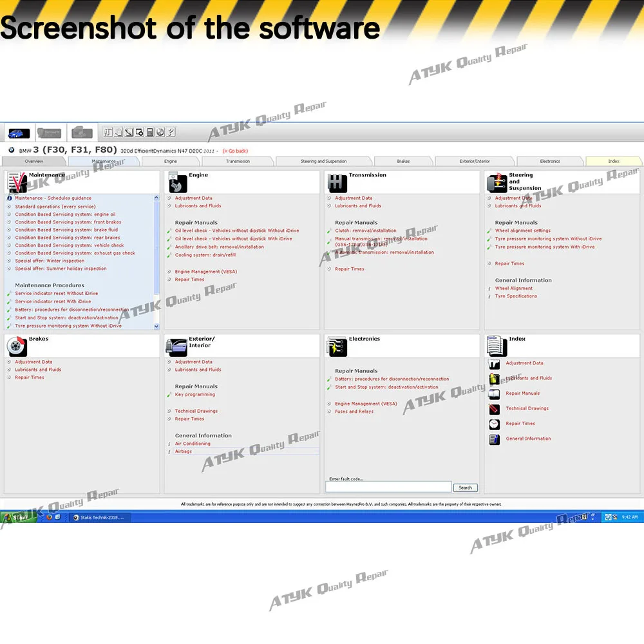
Task: Open Standard operations (every service) link
Action: (x=55, y=207)
